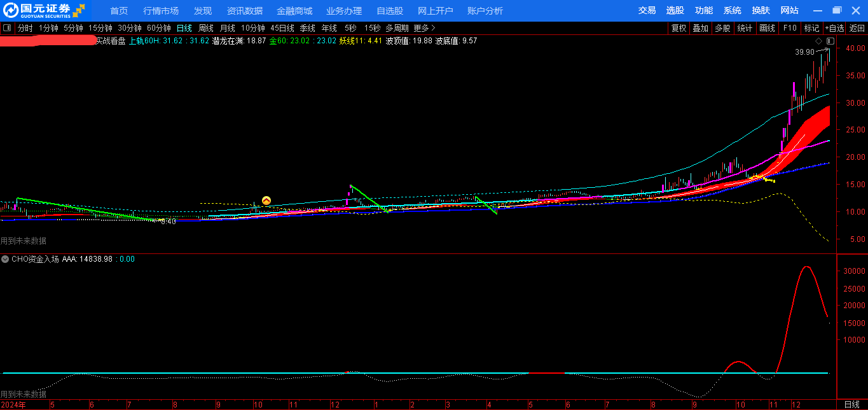The image size is (868, 410).
Task: Click the 2024年 label on the time axis
Action: [13, 404]
